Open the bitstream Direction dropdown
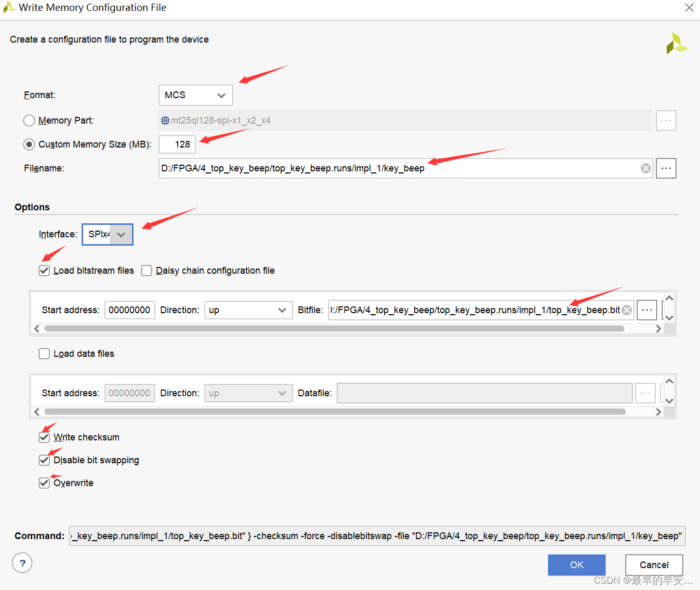The image size is (700, 590). 247,310
